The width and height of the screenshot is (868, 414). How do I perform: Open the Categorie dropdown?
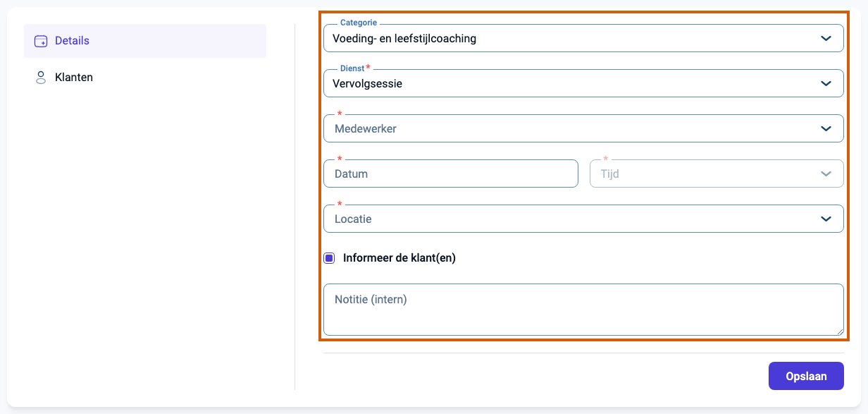click(x=583, y=38)
